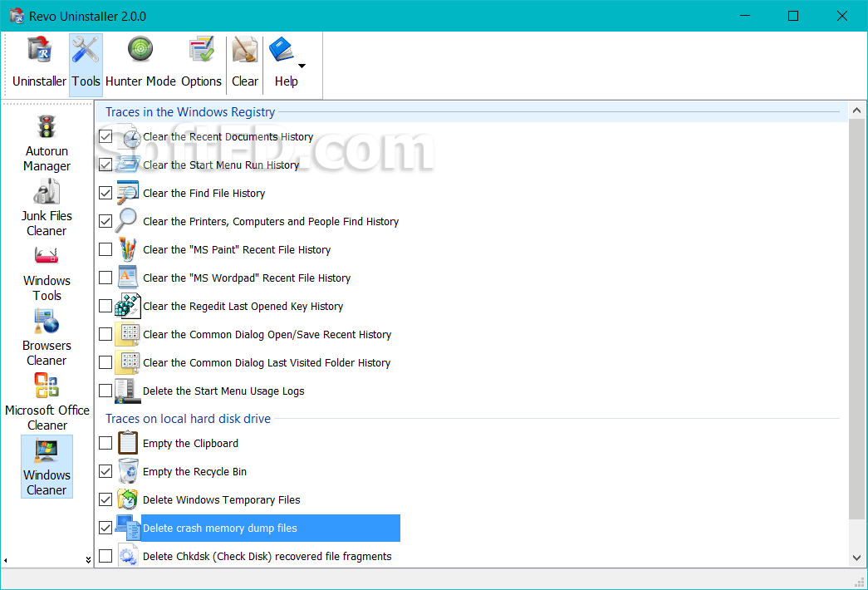Select "Delete the Start Menu Usage Logs" label
The image size is (868, 590).
coord(223,391)
